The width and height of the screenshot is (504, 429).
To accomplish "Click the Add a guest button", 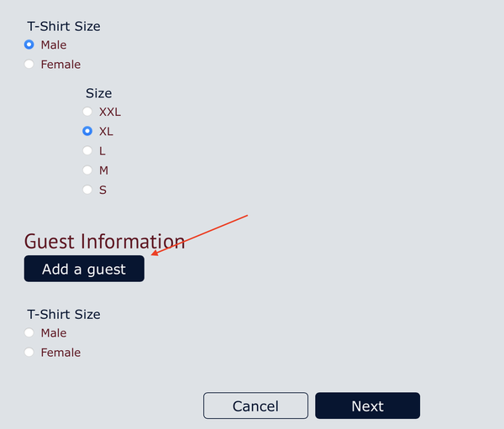I will pyautogui.click(x=84, y=269).
